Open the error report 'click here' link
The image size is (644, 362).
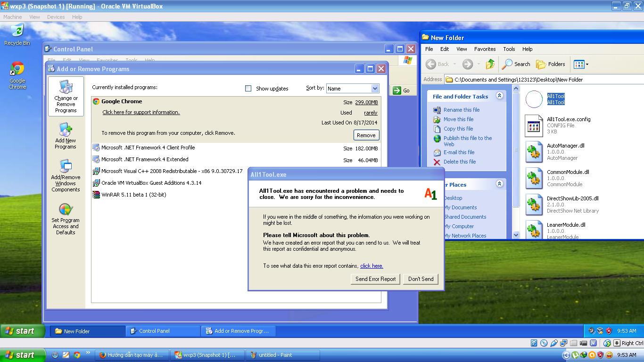tap(372, 266)
